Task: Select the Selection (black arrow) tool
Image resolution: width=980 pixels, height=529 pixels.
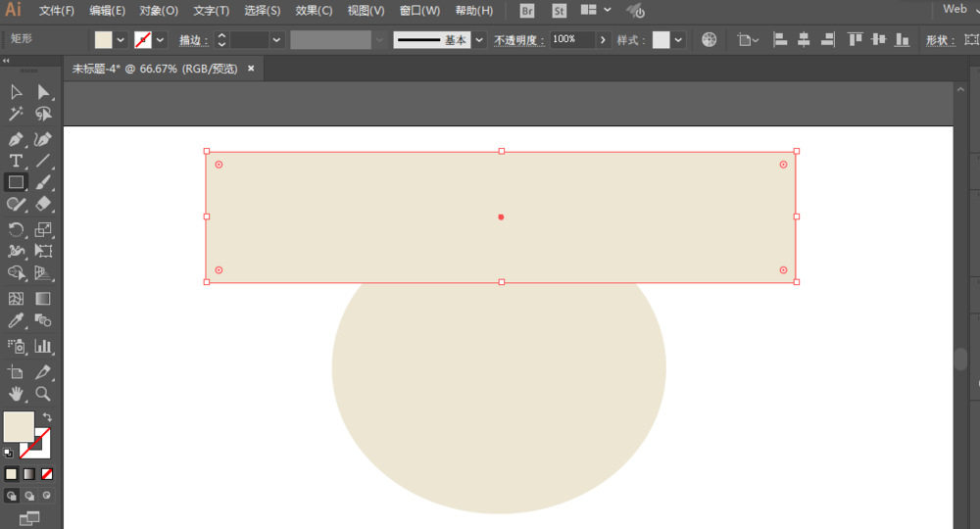Action: pyautogui.click(x=17, y=92)
